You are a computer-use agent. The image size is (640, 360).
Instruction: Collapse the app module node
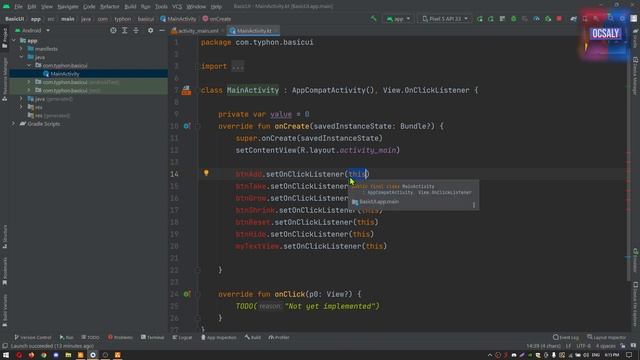14,40
